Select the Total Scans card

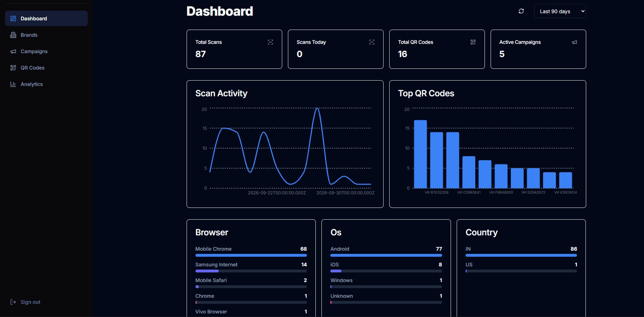pos(234,49)
